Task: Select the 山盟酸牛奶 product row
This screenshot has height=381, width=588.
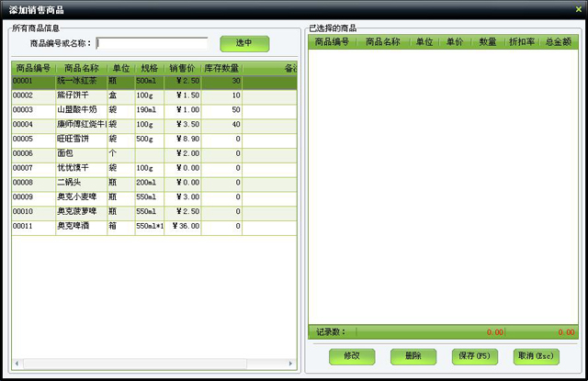Action: (81, 110)
